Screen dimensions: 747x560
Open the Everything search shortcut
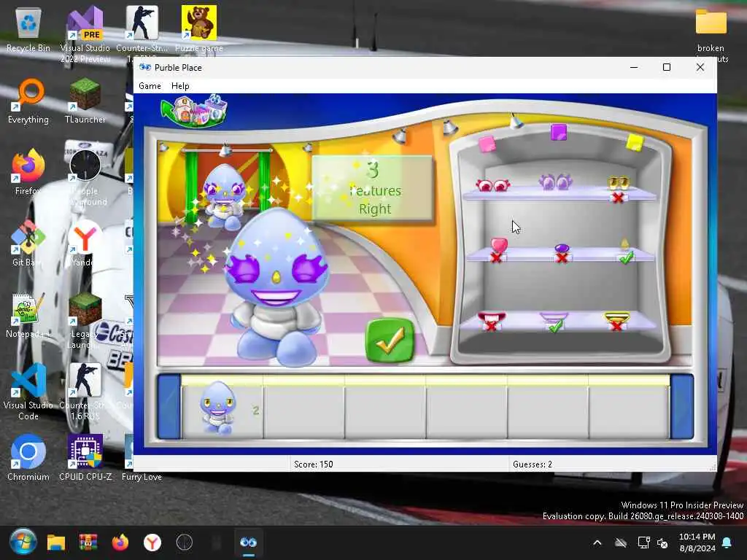pyautogui.click(x=28, y=101)
